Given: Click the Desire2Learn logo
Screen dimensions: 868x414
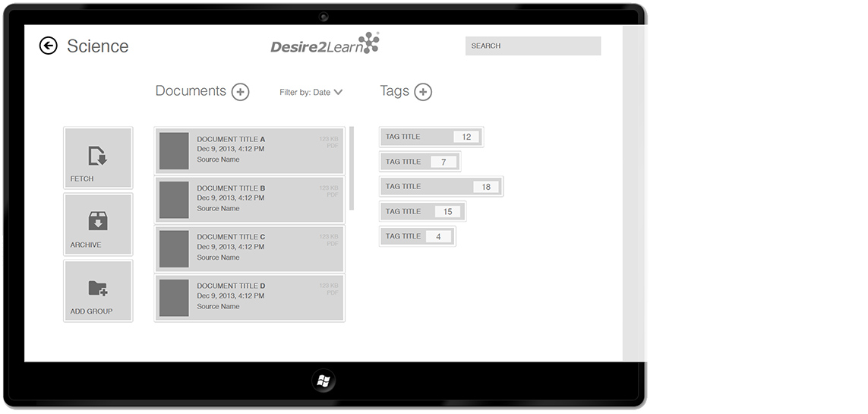Looking at the screenshot, I should coord(324,45).
